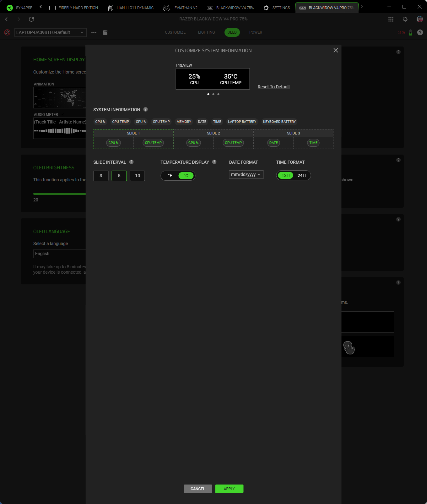
Task: Set slide interval to 5 seconds
Action: (119, 176)
